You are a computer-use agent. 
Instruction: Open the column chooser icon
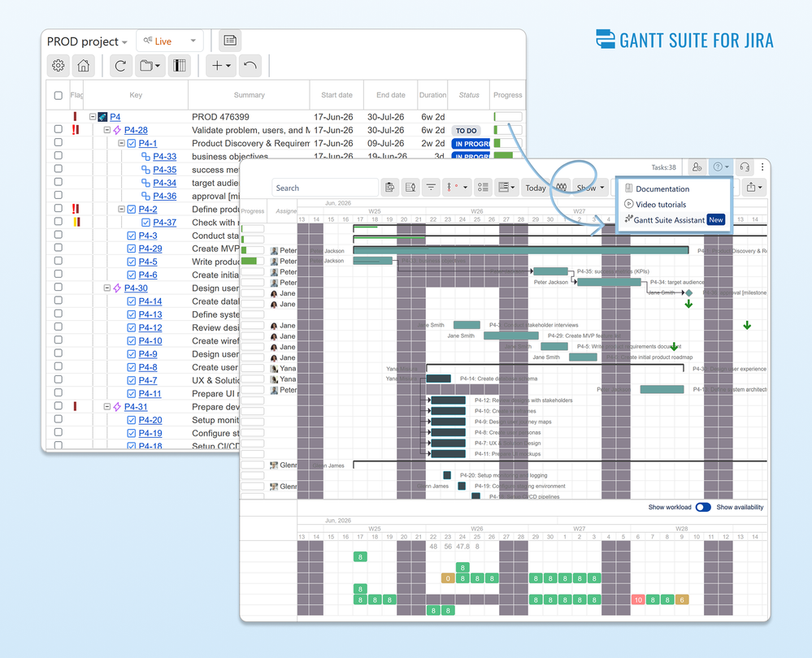tap(179, 66)
